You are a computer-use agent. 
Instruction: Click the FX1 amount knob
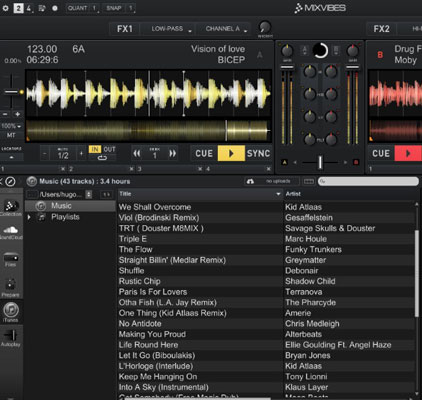(265, 27)
